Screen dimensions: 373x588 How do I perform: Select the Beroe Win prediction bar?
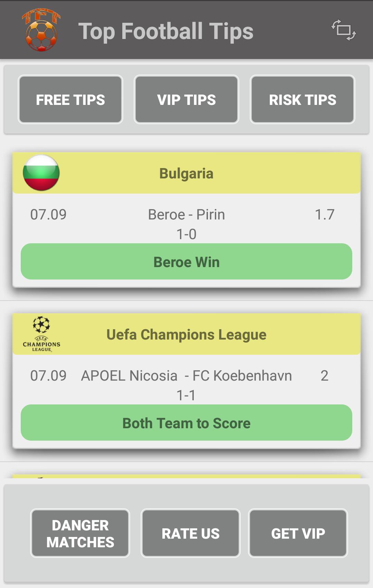[186, 262]
